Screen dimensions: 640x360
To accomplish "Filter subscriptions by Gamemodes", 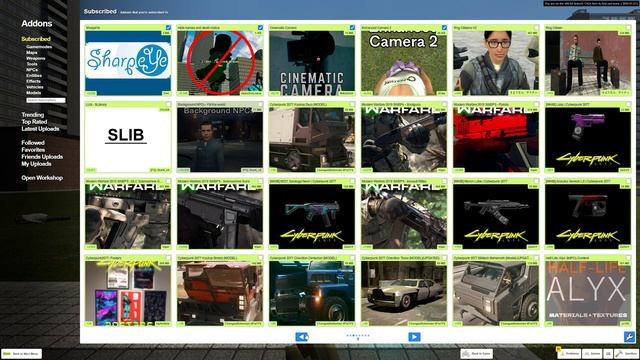I will coord(39,47).
